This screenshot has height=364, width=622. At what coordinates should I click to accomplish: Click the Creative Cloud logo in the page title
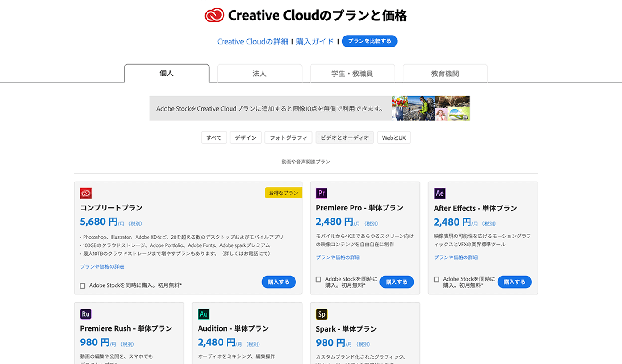tap(214, 16)
